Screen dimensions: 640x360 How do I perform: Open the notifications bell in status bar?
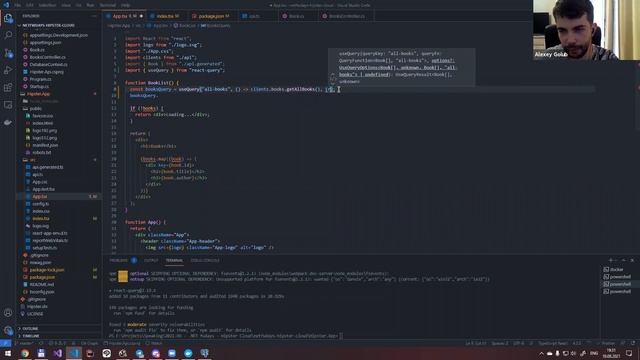coord(632,343)
